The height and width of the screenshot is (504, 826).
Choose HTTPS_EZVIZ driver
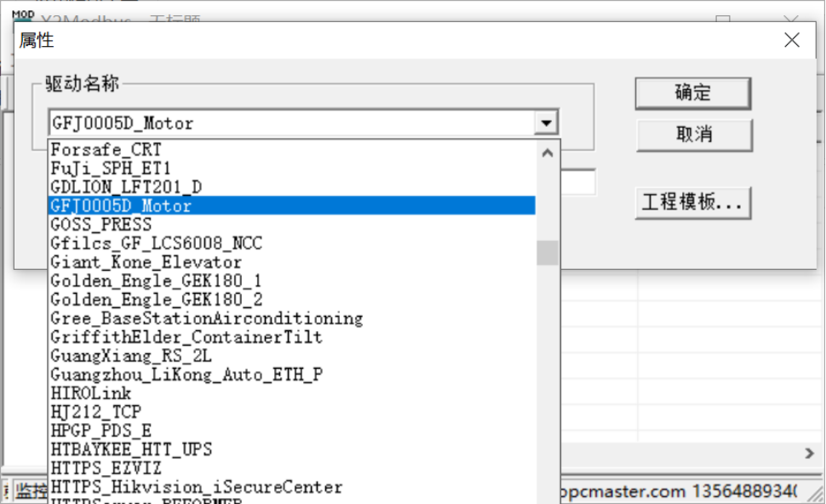click(292, 468)
